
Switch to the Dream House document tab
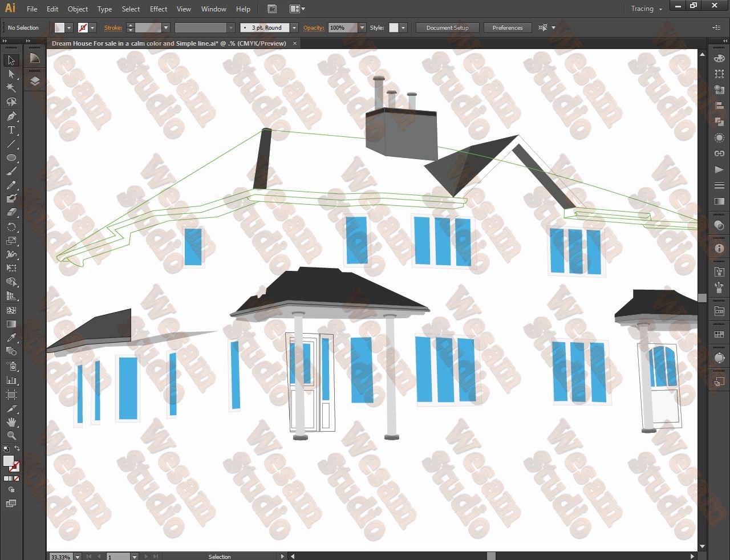[174, 43]
